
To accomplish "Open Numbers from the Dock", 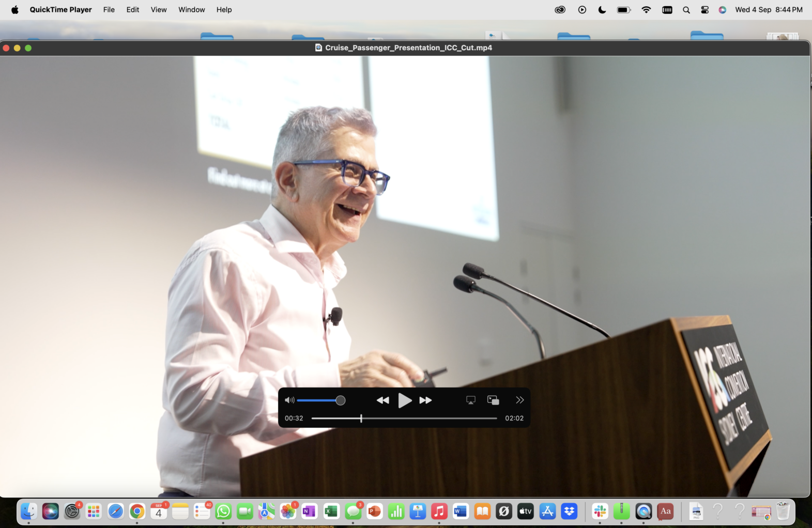I will pos(396,511).
